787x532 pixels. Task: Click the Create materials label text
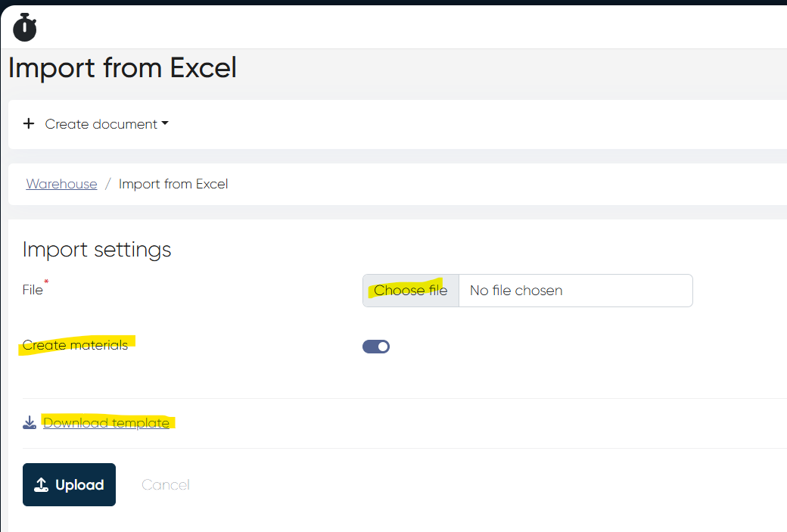coord(75,345)
